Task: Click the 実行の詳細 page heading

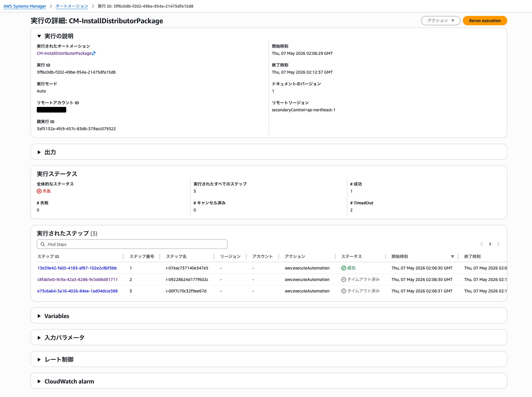Action: (x=97, y=21)
